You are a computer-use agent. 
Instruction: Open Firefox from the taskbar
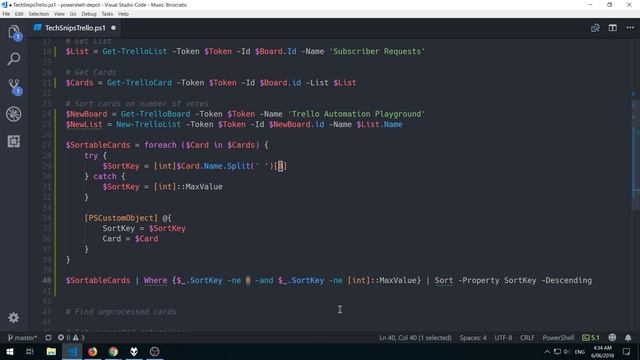click(x=93, y=351)
